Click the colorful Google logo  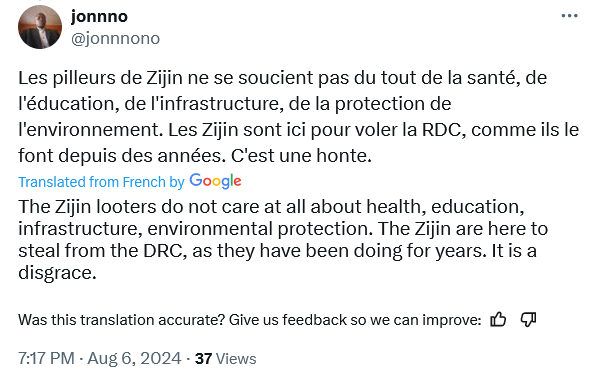(215, 181)
